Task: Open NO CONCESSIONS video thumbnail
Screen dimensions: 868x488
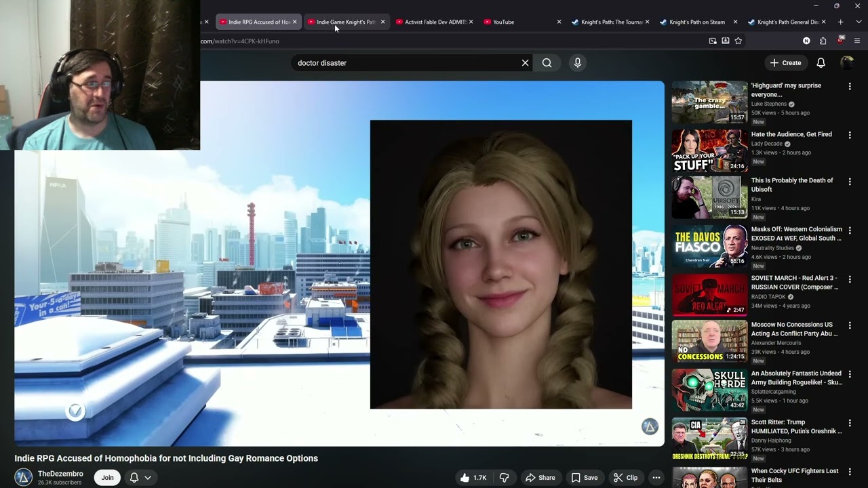Action: 709,341
